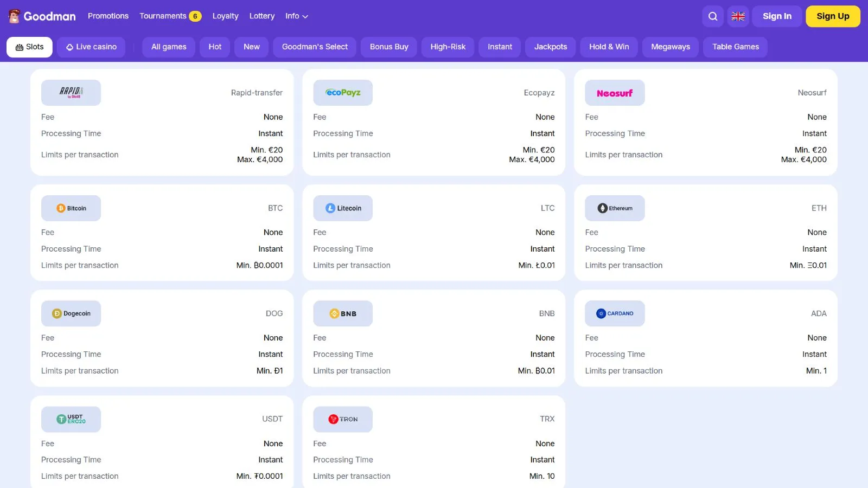Click Min. 10 TRON limit
This screenshot has width=868, height=488.
pos(542,476)
